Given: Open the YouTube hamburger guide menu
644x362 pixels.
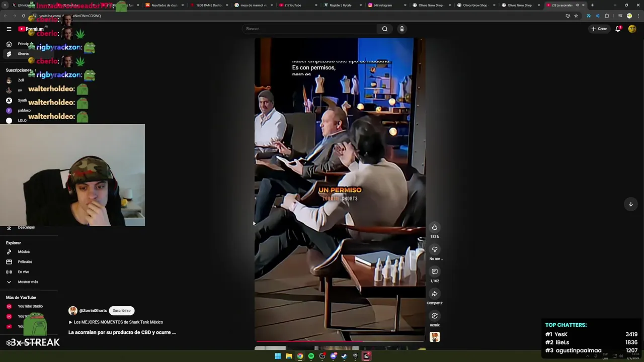Looking at the screenshot, I should coord(9,29).
